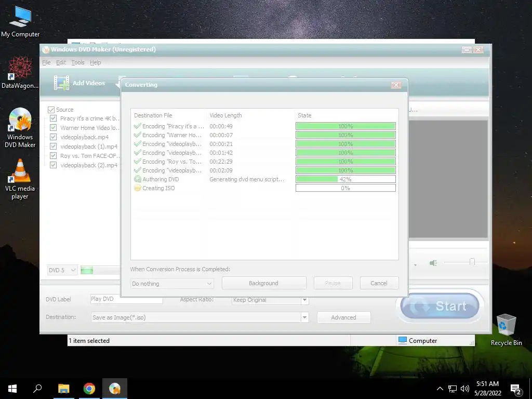
Task: Open taskbar search magnifier
Action: (x=37, y=389)
